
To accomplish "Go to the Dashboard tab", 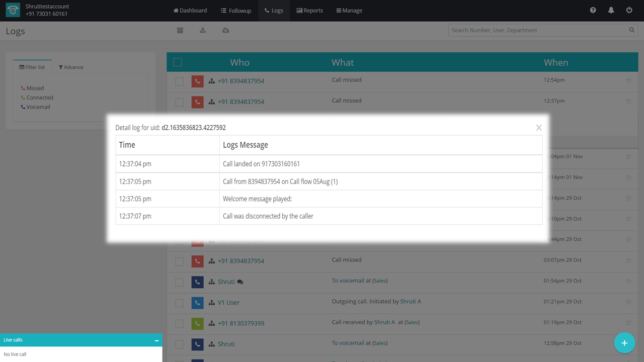I will point(190,11).
